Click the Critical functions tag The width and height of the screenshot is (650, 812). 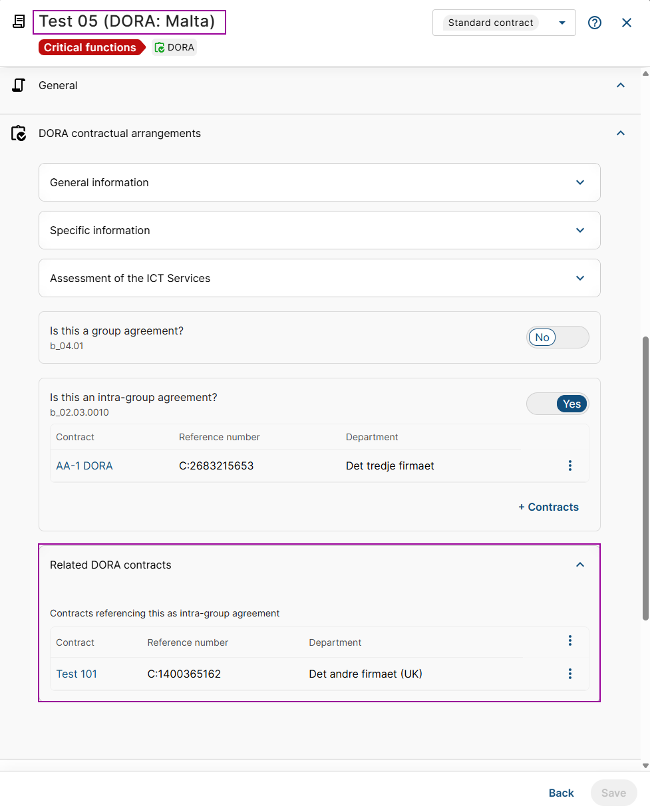90,47
